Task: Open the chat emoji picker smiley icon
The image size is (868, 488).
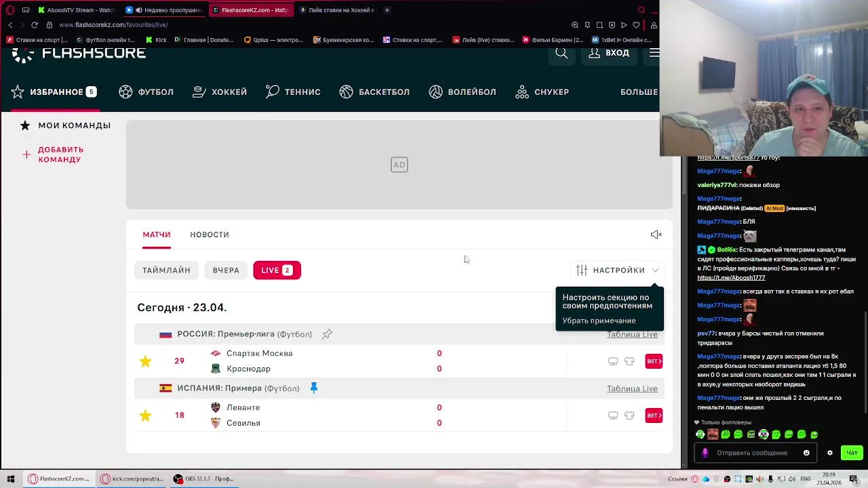Action: (x=806, y=453)
